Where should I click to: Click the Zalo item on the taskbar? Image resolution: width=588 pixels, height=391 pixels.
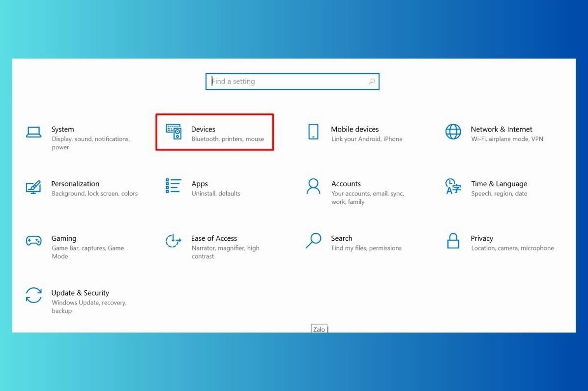click(319, 329)
